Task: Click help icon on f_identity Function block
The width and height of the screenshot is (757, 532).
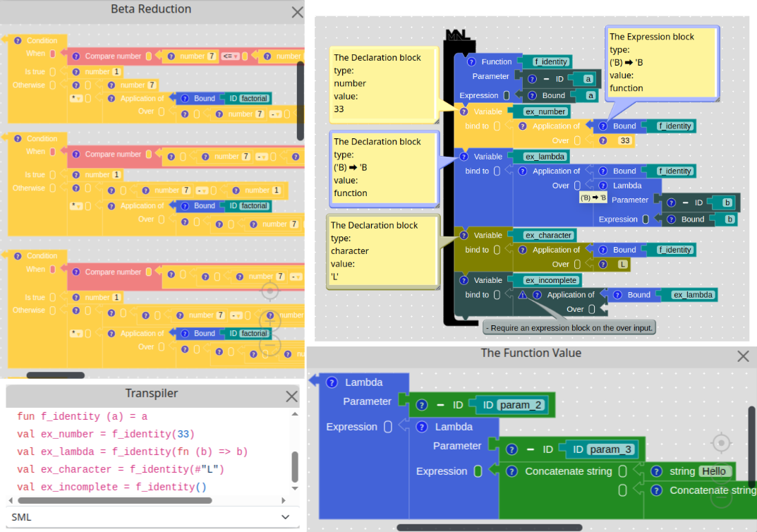Action: click(x=467, y=62)
